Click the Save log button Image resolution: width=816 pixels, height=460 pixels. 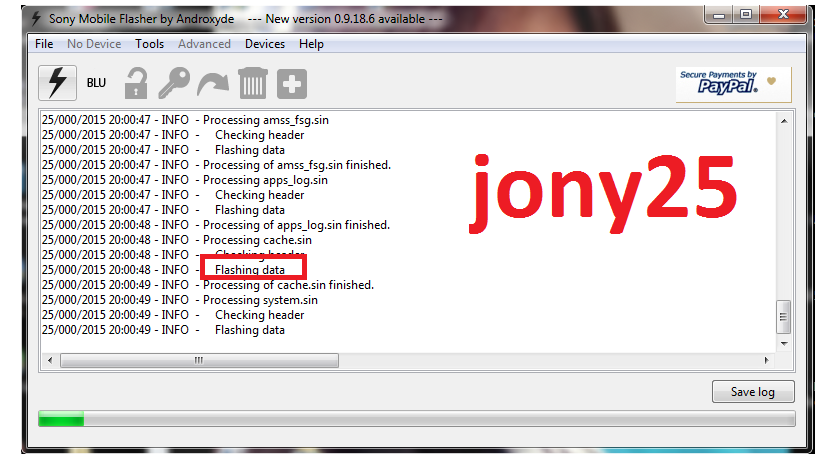(x=752, y=392)
